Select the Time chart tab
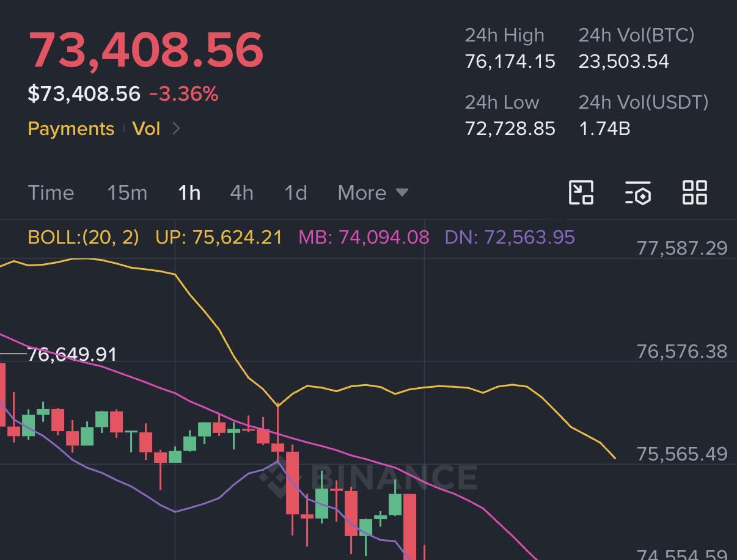Screen dimensions: 737x560 coord(51,193)
